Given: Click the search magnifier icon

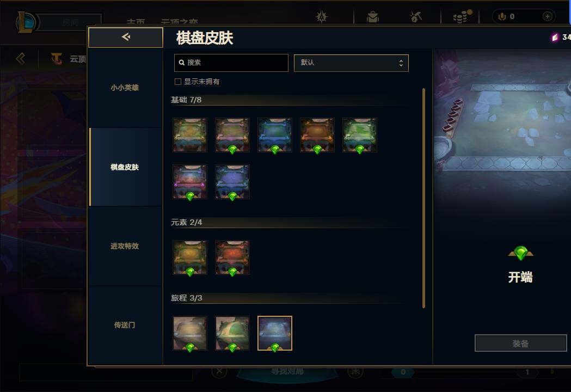Looking at the screenshot, I should pyautogui.click(x=181, y=63).
